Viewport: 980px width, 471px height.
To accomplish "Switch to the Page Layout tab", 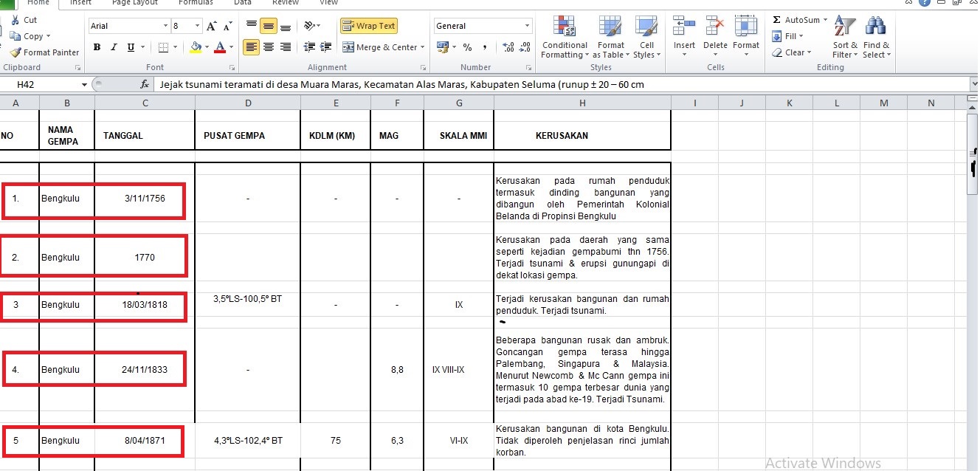I will (x=134, y=3).
